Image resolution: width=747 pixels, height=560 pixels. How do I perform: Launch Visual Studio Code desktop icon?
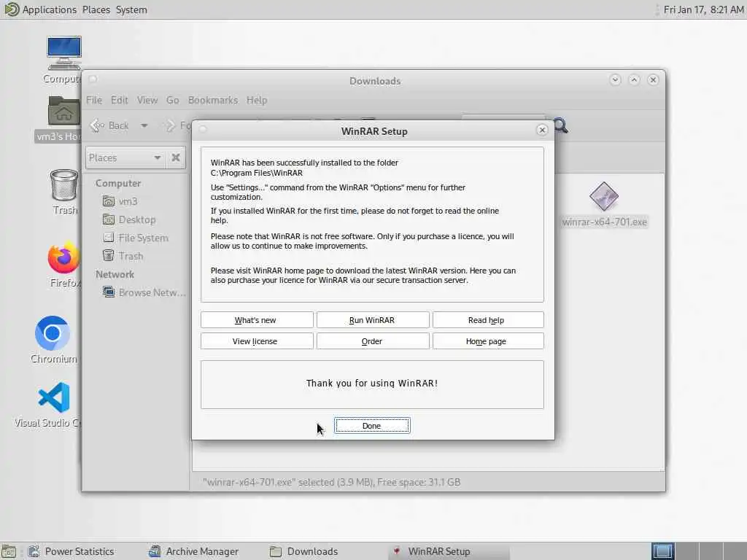[x=54, y=397]
